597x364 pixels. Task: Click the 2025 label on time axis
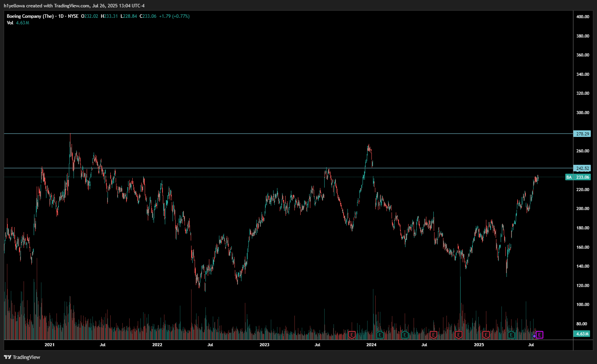pyautogui.click(x=479, y=345)
